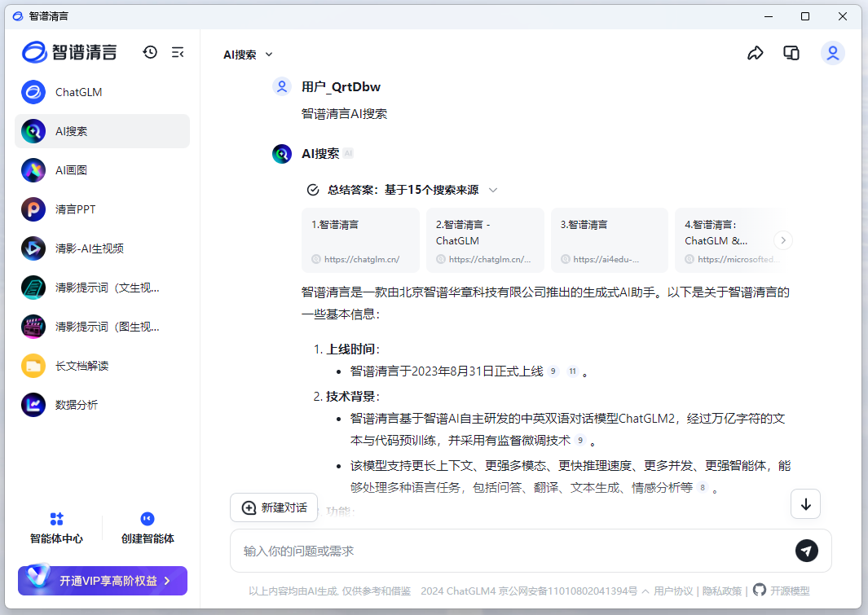Screen dimensions: 868x615
Task: Open source card 2.智谱清言 - ChatGLM
Action: tap(485, 240)
